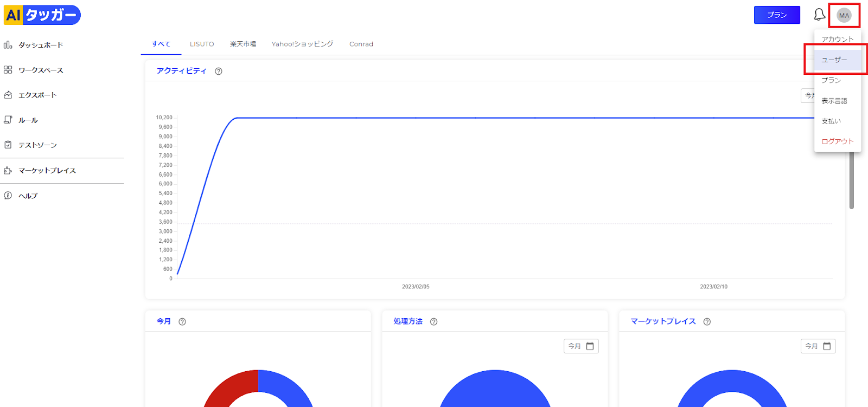
Task: Click the マーケットプレイス blue donut chart
Action: point(732,382)
